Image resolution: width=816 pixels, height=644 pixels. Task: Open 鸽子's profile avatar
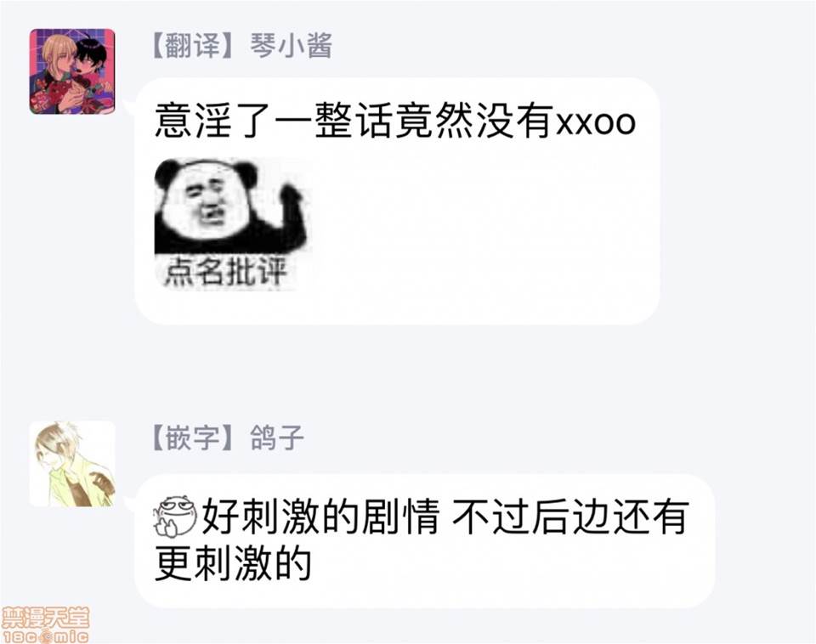click(71, 464)
